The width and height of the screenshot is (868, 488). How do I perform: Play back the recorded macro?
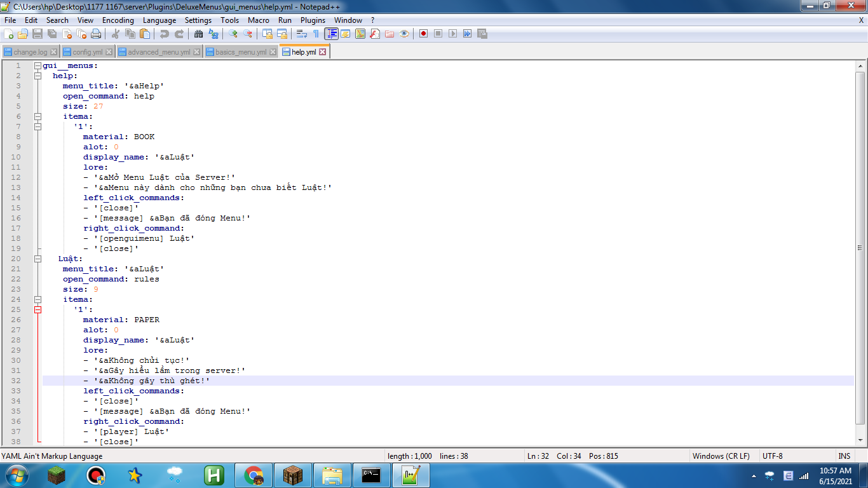[452, 34]
